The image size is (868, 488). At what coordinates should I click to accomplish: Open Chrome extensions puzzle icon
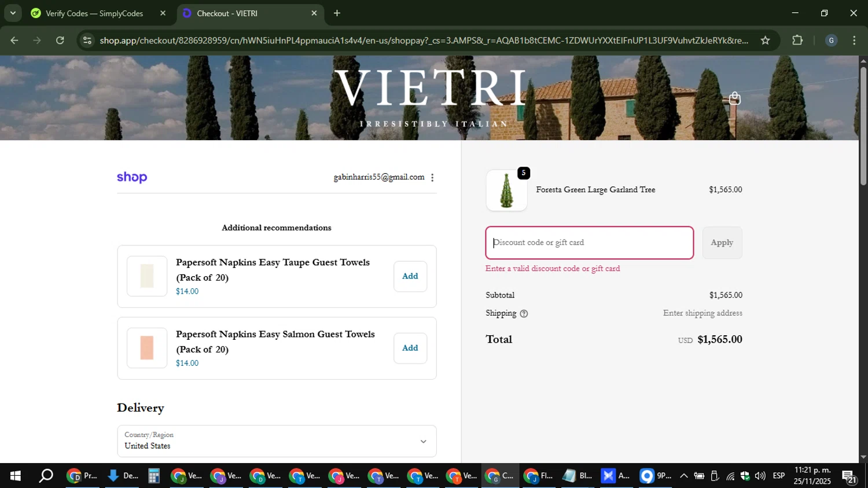tap(797, 40)
